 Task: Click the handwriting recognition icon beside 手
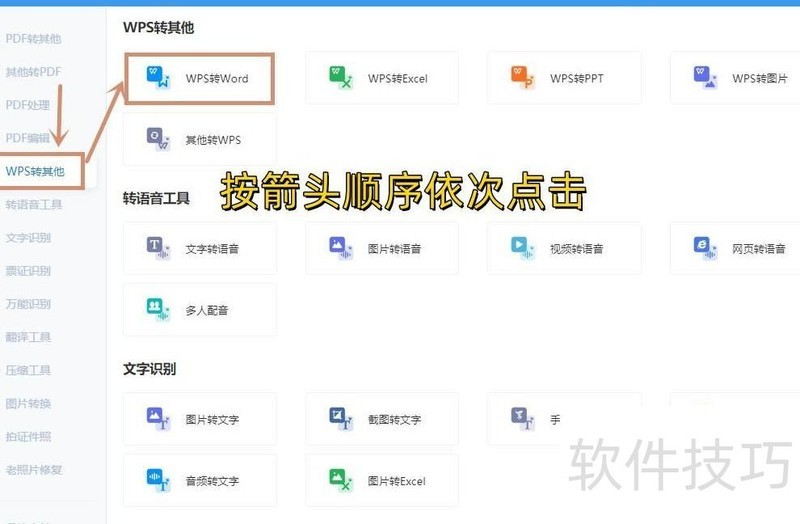(x=522, y=418)
